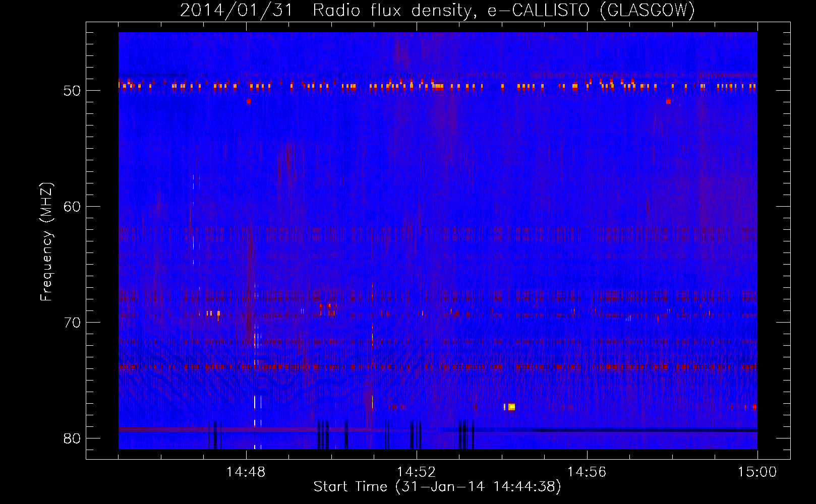Select the 14:52 time tick label

[x=416, y=472]
